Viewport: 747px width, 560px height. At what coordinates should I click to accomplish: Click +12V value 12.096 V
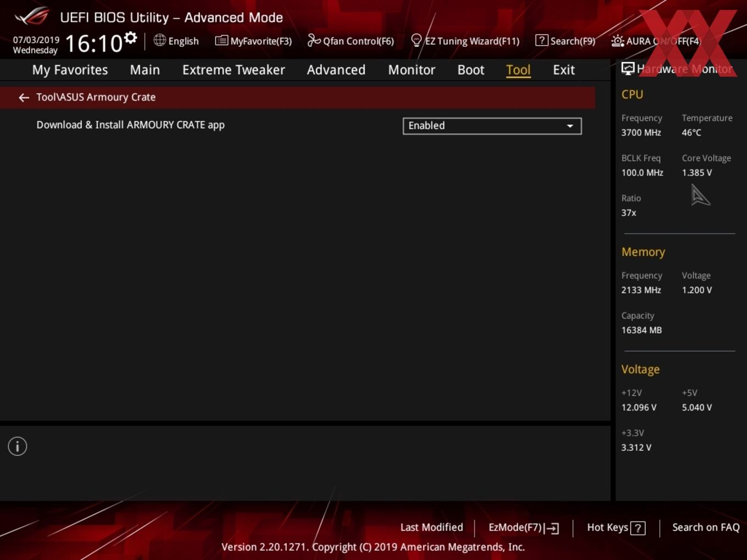(x=639, y=408)
